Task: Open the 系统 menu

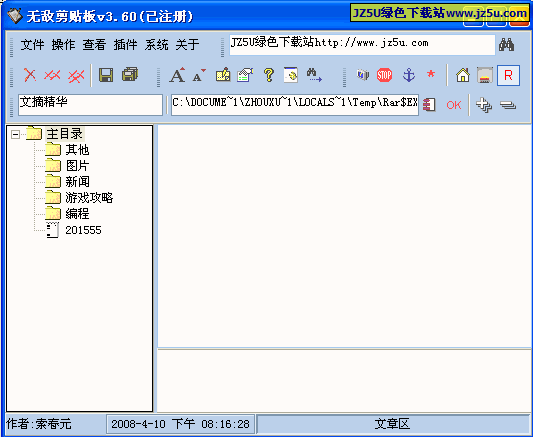Action: click(156, 45)
